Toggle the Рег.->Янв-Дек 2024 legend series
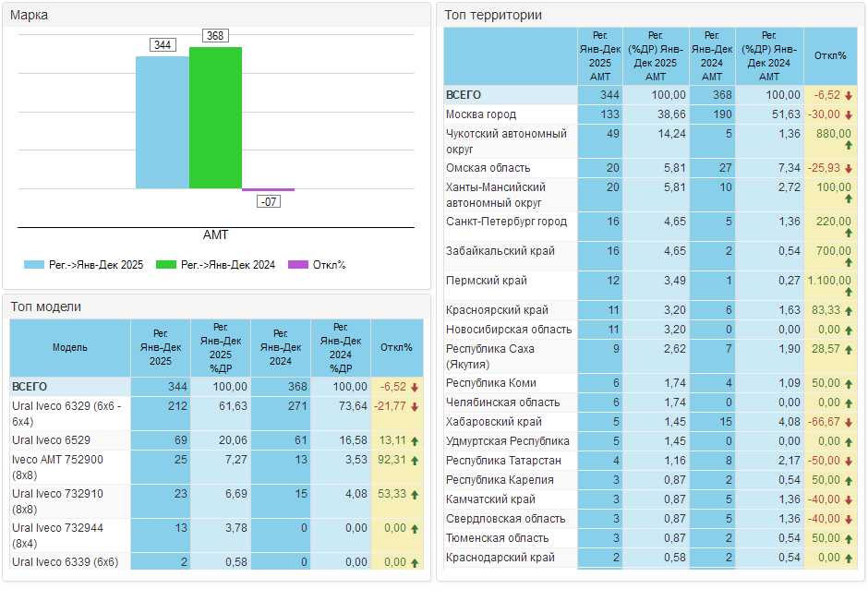The height and width of the screenshot is (613, 868). 215,265
